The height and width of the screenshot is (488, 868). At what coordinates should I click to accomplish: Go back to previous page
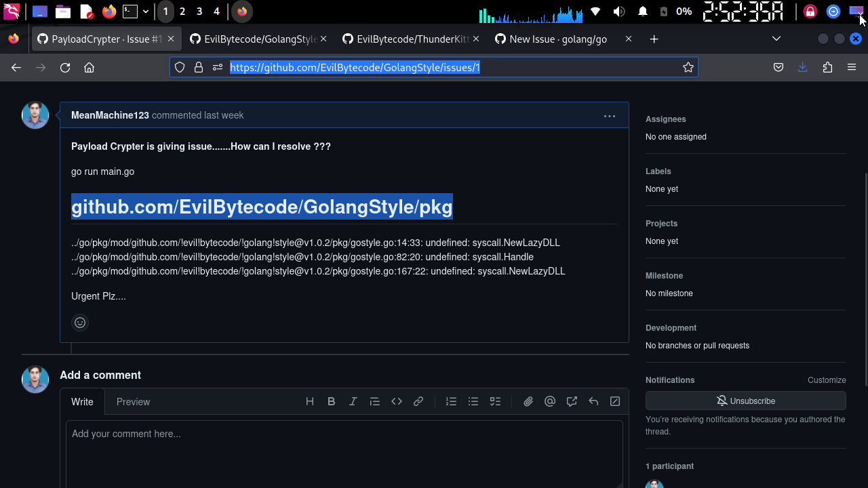point(16,67)
